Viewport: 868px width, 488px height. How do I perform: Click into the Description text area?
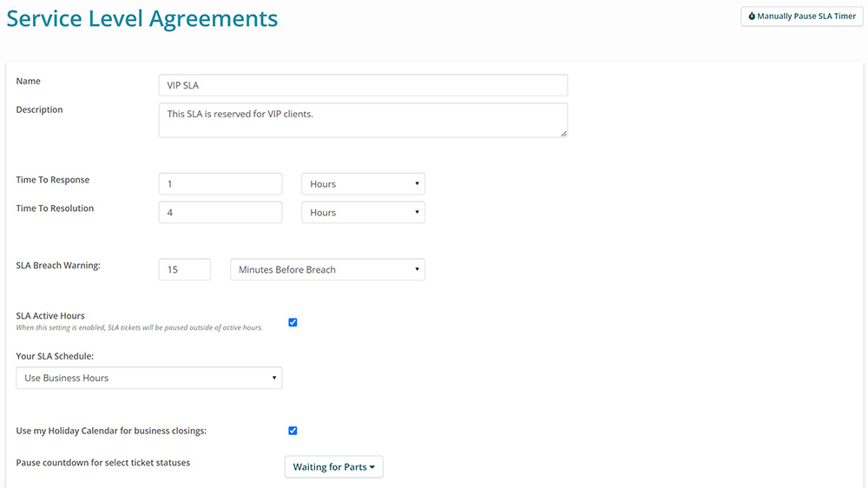pos(363,120)
